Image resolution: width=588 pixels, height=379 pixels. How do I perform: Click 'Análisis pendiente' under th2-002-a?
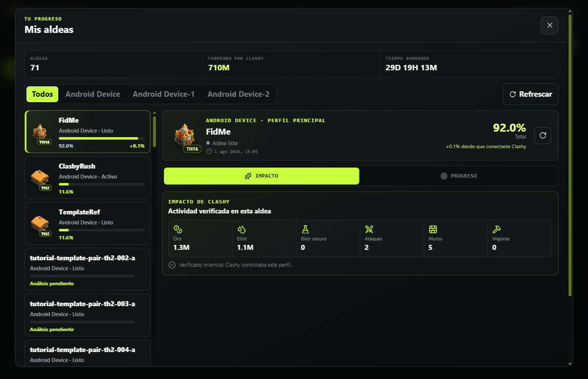pos(52,283)
